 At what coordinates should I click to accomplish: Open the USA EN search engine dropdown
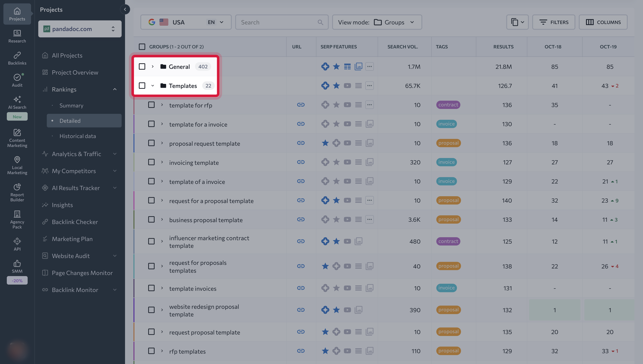point(186,22)
